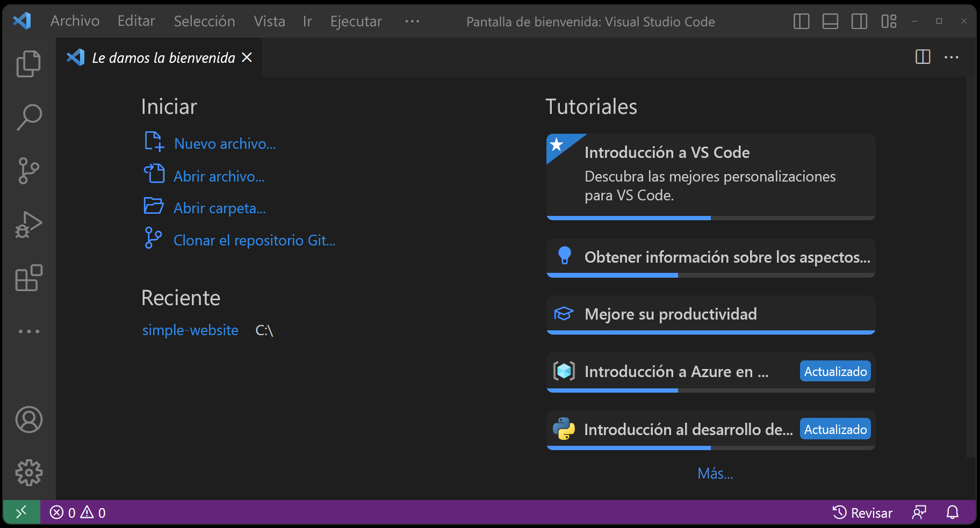Image resolution: width=980 pixels, height=528 pixels.
Task: Click the VS Code logo in title bar
Action: click(22, 21)
